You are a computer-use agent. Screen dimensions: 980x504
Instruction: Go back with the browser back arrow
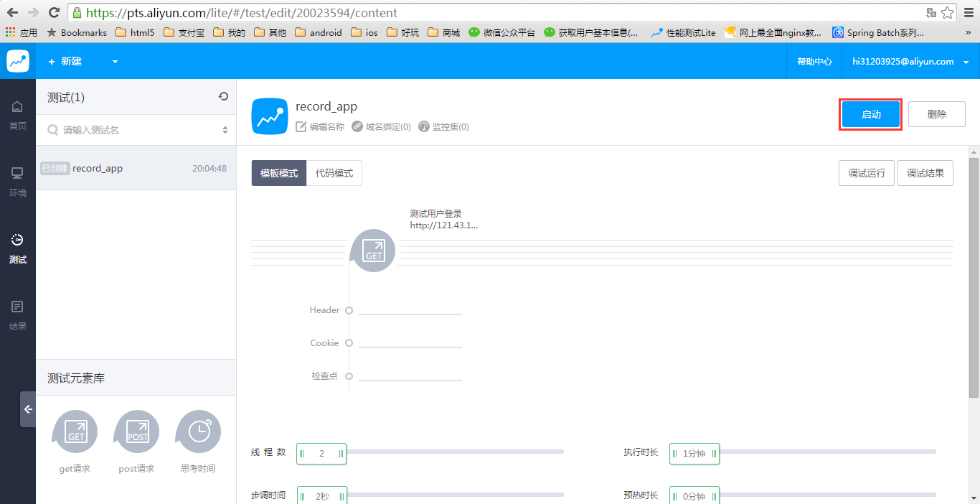point(12,12)
